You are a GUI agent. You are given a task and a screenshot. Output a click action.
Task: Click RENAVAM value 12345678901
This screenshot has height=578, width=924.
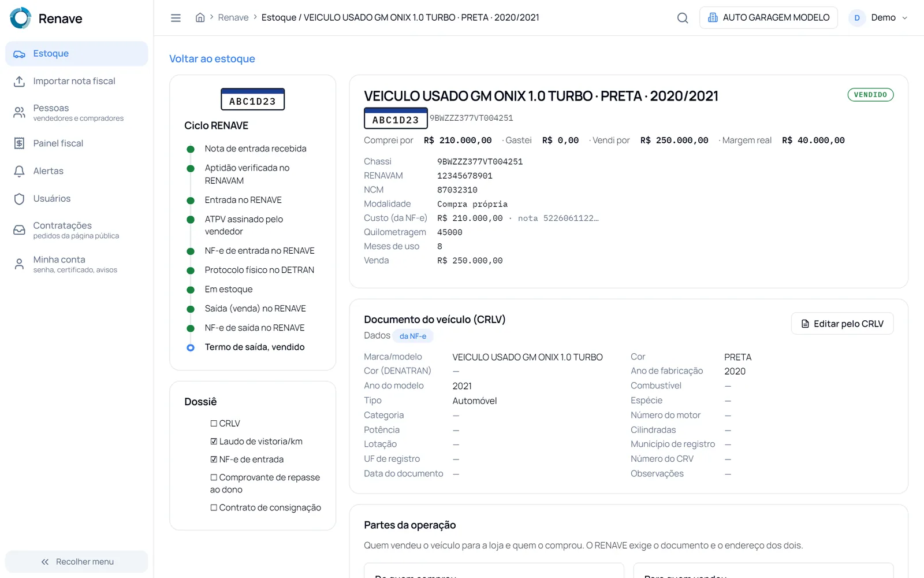tap(465, 176)
